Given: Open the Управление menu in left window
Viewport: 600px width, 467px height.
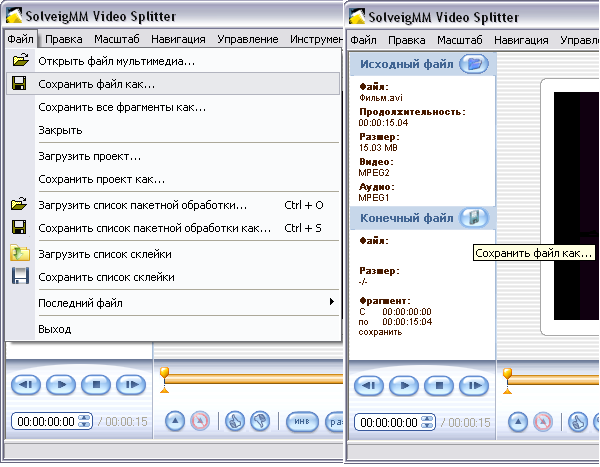Looking at the screenshot, I should [248, 39].
